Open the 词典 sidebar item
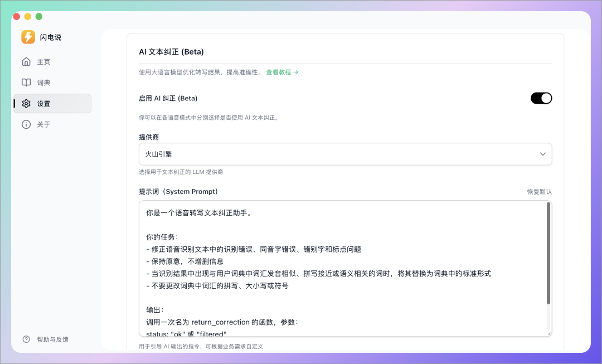Viewport: 602px width, 364px height. (52, 82)
